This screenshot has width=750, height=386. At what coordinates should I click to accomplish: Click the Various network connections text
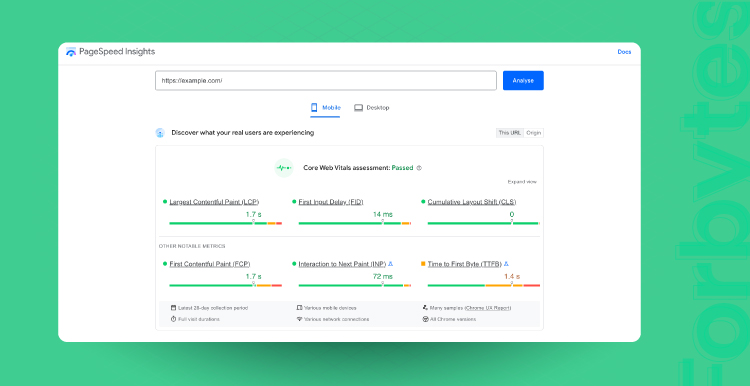[x=336, y=319]
